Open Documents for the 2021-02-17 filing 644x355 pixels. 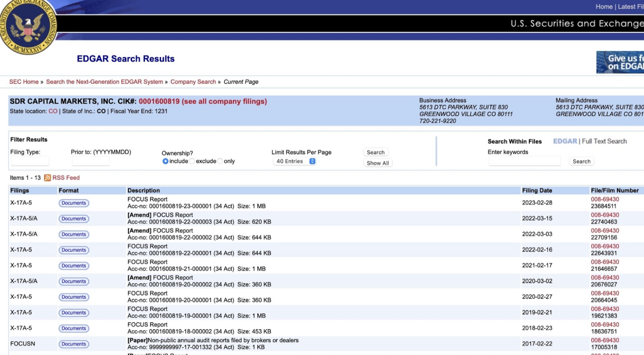coord(74,266)
